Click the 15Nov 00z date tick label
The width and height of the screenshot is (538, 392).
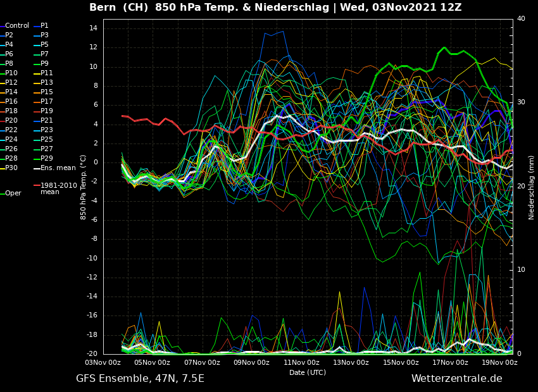(x=401, y=363)
